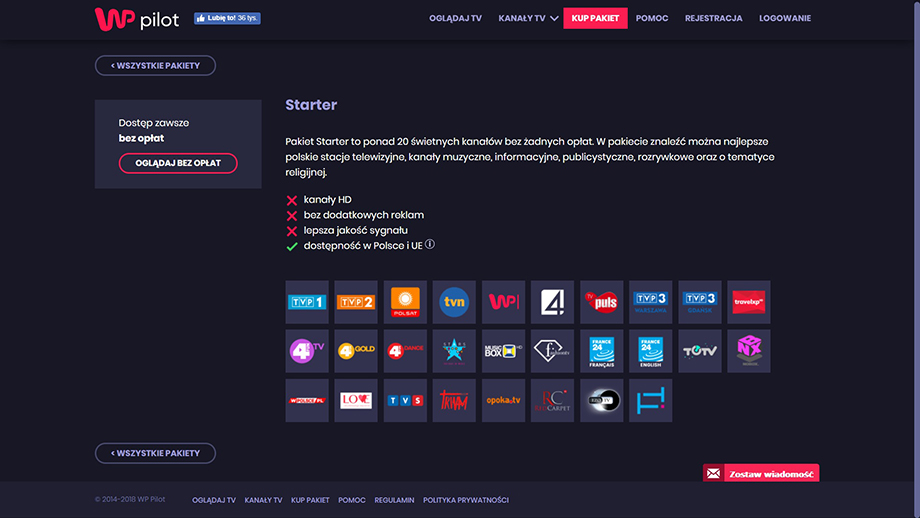Return via top Wszystkie Pakiety button
Viewport: 920px width, 518px height.
(x=155, y=66)
